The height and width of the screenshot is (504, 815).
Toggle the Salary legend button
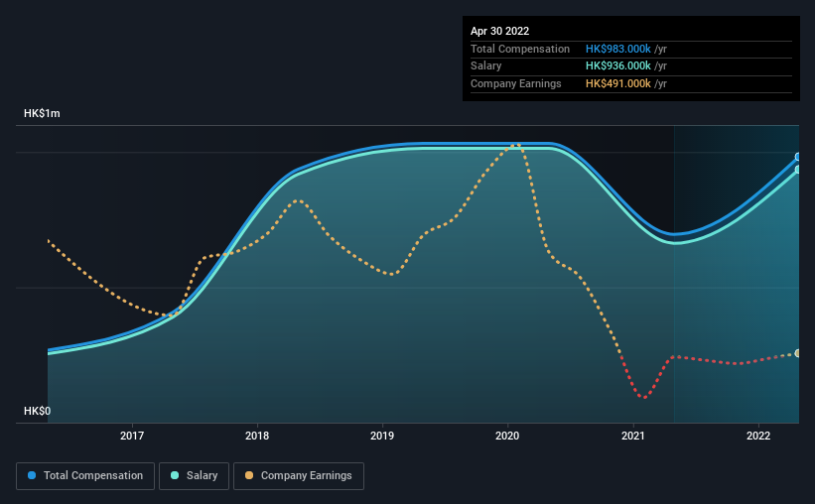point(194,476)
